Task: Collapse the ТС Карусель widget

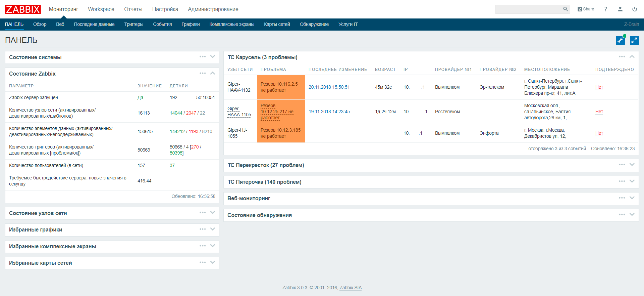Action: 632,56
